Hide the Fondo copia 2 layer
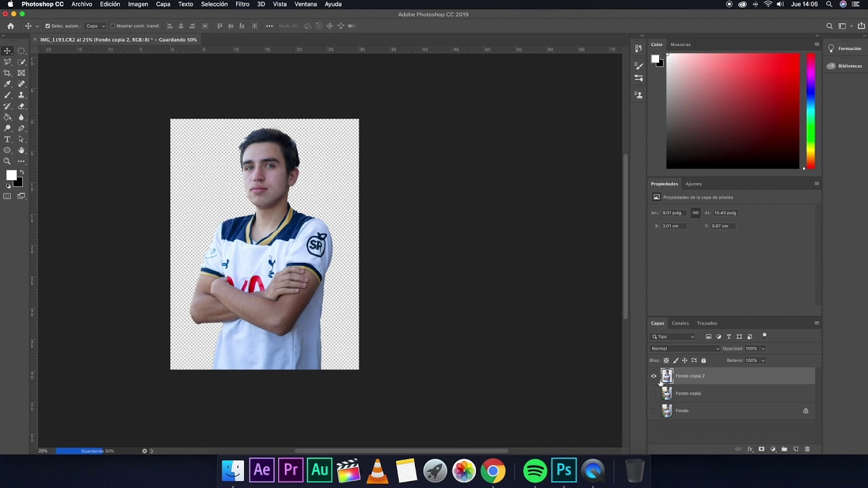The height and width of the screenshot is (488, 868). [x=654, y=376]
